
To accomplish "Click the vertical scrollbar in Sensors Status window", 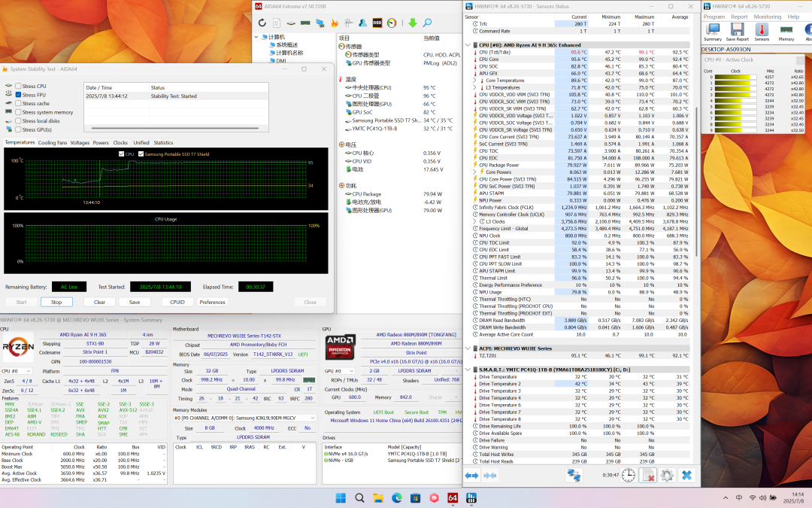I will (696, 181).
